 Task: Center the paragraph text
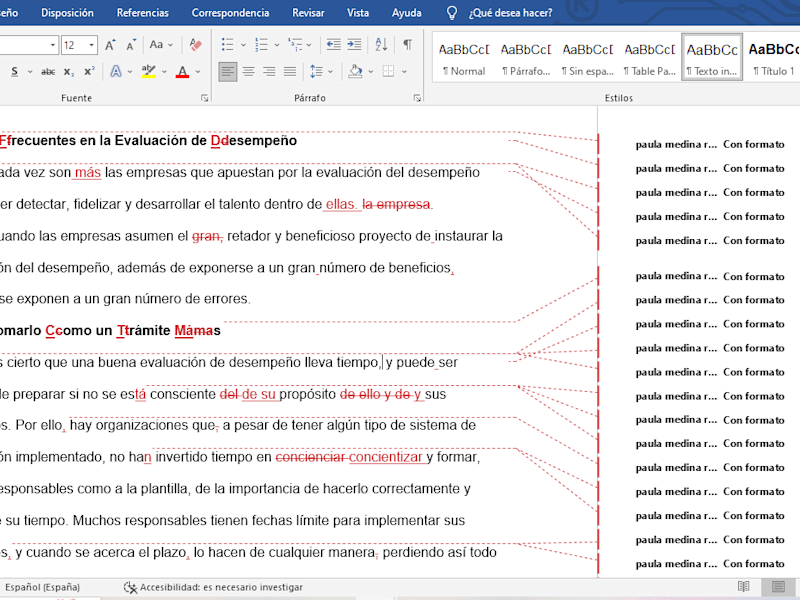click(x=248, y=71)
